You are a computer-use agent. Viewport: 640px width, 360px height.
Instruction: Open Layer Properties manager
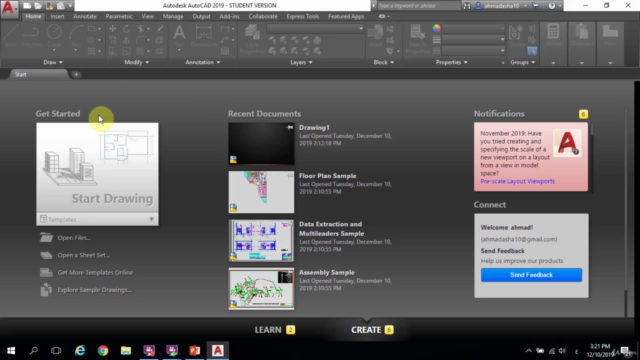point(252,39)
